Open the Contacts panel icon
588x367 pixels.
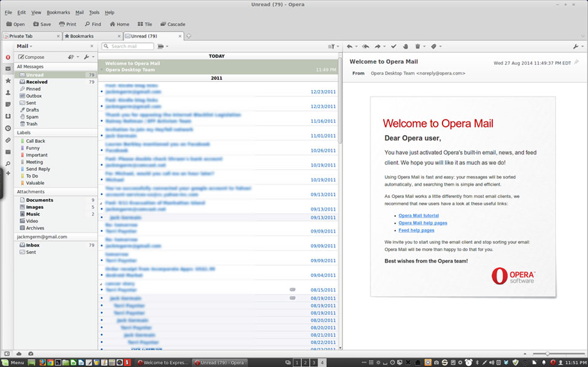click(8, 93)
